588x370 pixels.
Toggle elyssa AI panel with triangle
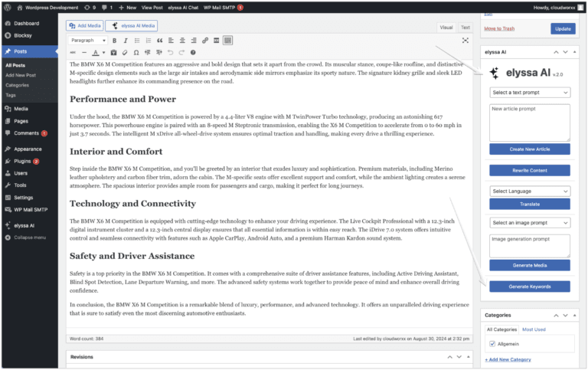click(x=574, y=52)
